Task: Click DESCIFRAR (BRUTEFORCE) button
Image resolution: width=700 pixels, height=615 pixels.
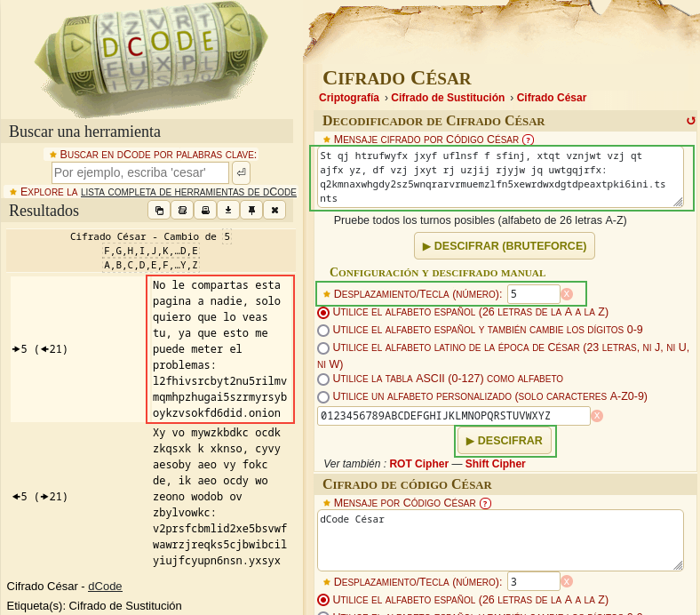Action: [x=505, y=245]
